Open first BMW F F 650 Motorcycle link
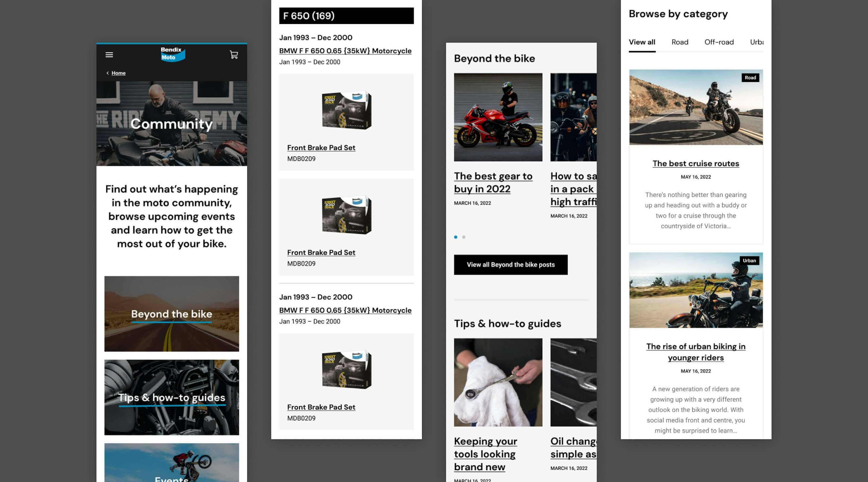 point(345,51)
